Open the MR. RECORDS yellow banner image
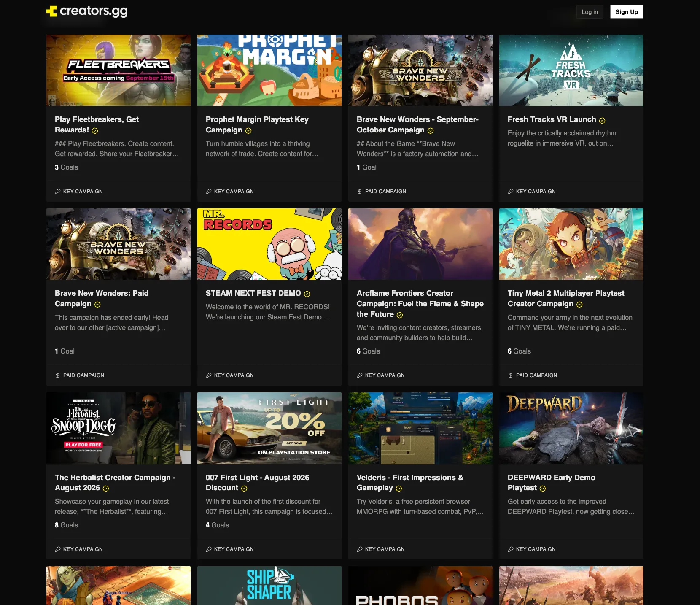 click(269, 244)
